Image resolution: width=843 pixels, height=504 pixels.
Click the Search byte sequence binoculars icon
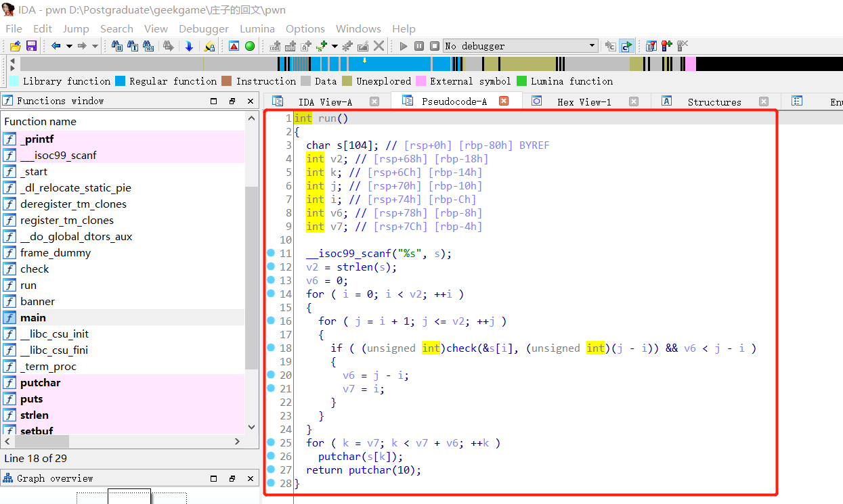pos(149,46)
